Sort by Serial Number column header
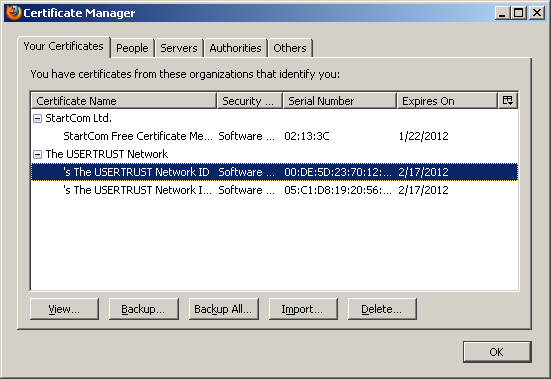This screenshot has width=551, height=379. pyautogui.click(x=340, y=101)
